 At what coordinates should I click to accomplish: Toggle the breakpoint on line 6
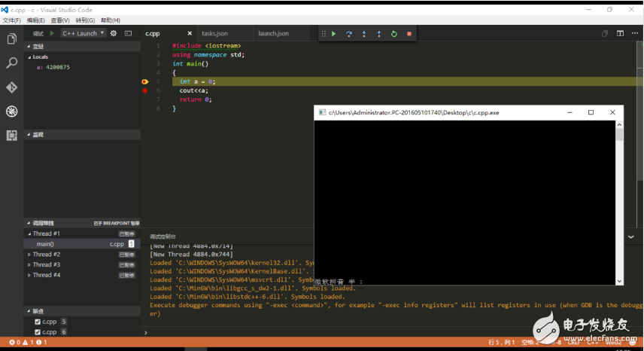(x=145, y=90)
